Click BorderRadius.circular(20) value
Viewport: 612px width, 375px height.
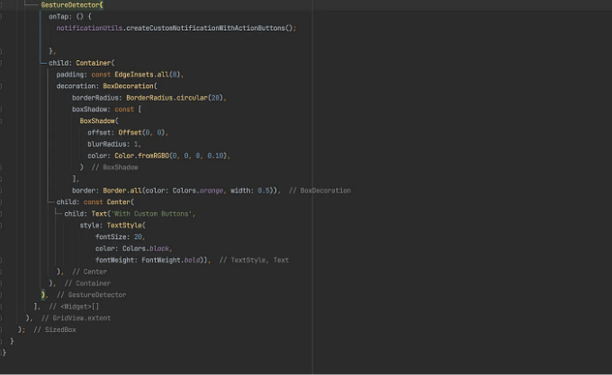tap(174, 98)
